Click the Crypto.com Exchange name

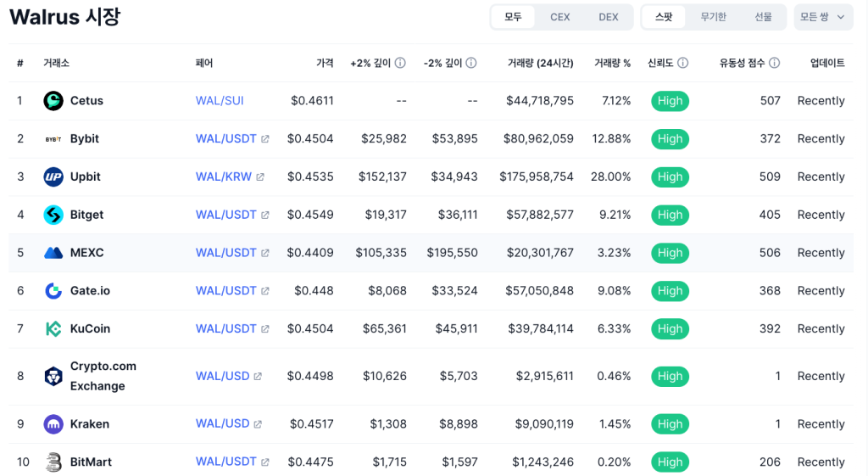coord(103,376)
